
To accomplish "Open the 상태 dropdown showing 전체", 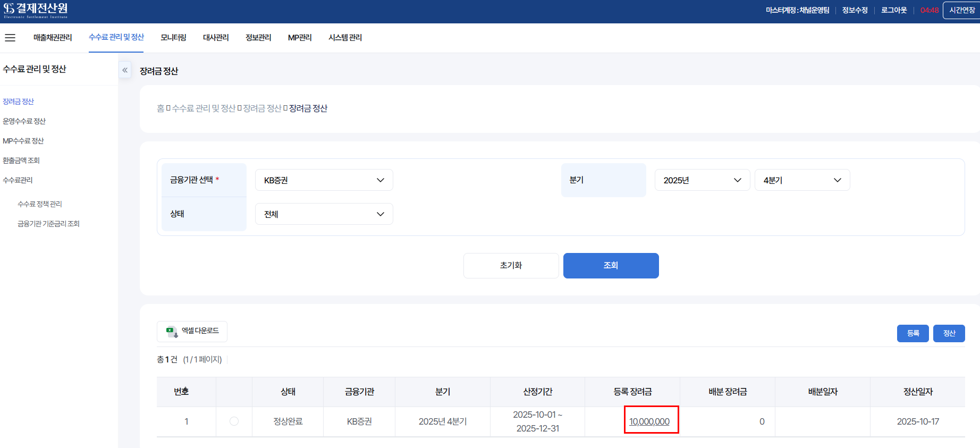I will 324,214.
